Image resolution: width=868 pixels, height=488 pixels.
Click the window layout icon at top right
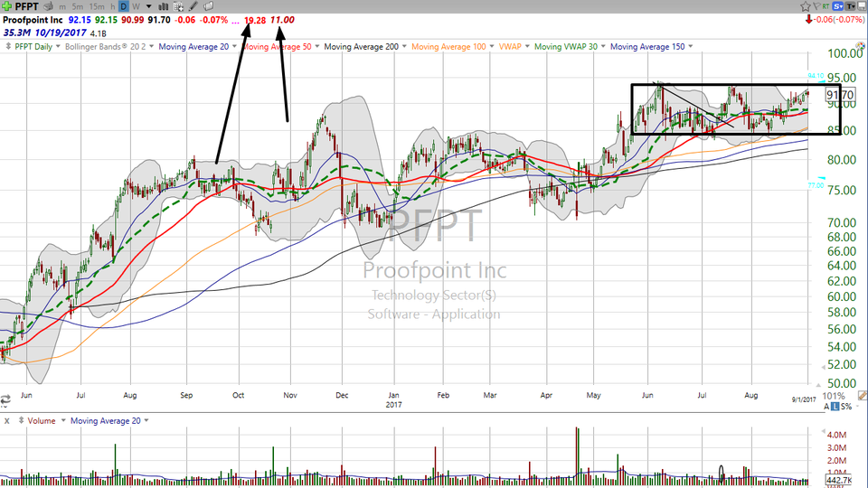point(863,6)
